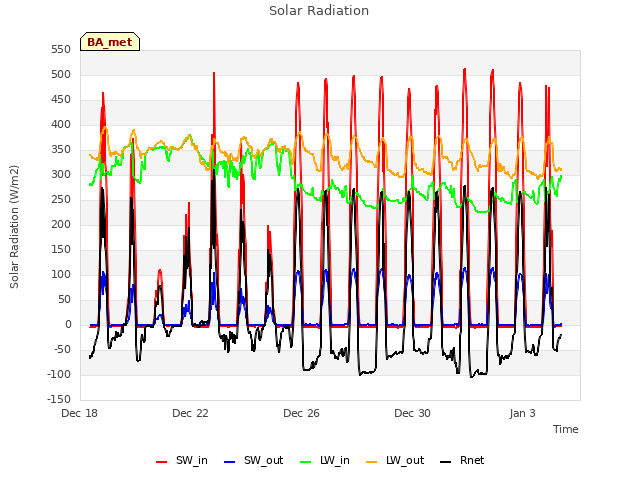
Task: Click the green LW_in legend swatch
Action: (306, 462)
